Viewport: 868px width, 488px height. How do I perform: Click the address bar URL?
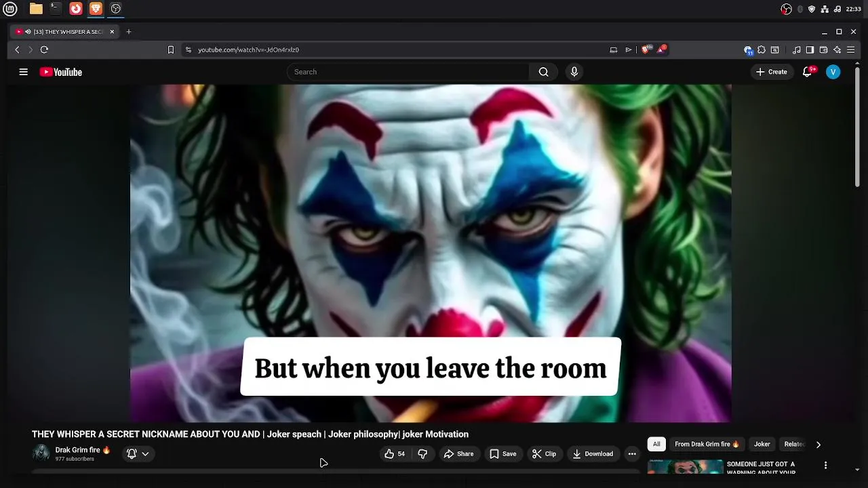coord(248,49)
